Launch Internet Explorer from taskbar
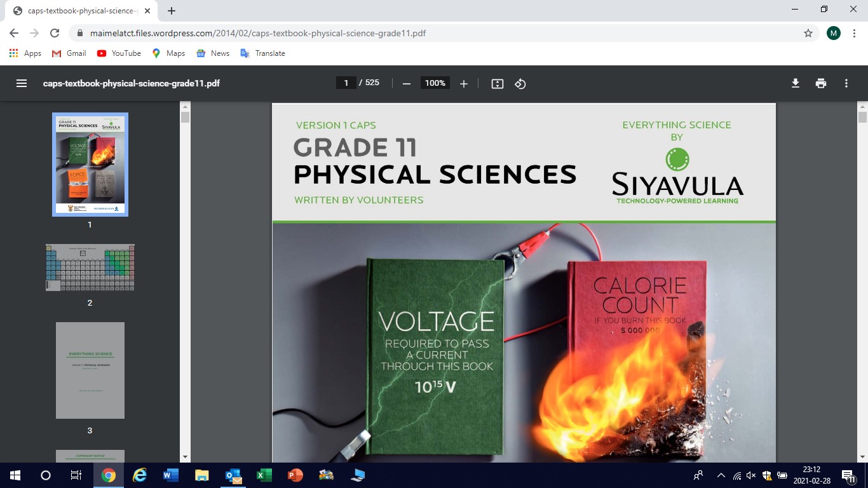The height and width of the screenshot is (488, 868). pos(139,475)
